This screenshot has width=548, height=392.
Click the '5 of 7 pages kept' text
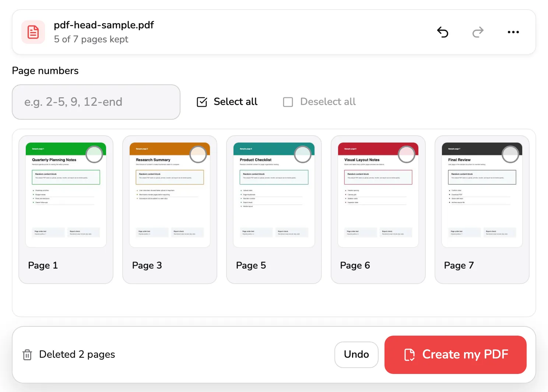[91, 39]
